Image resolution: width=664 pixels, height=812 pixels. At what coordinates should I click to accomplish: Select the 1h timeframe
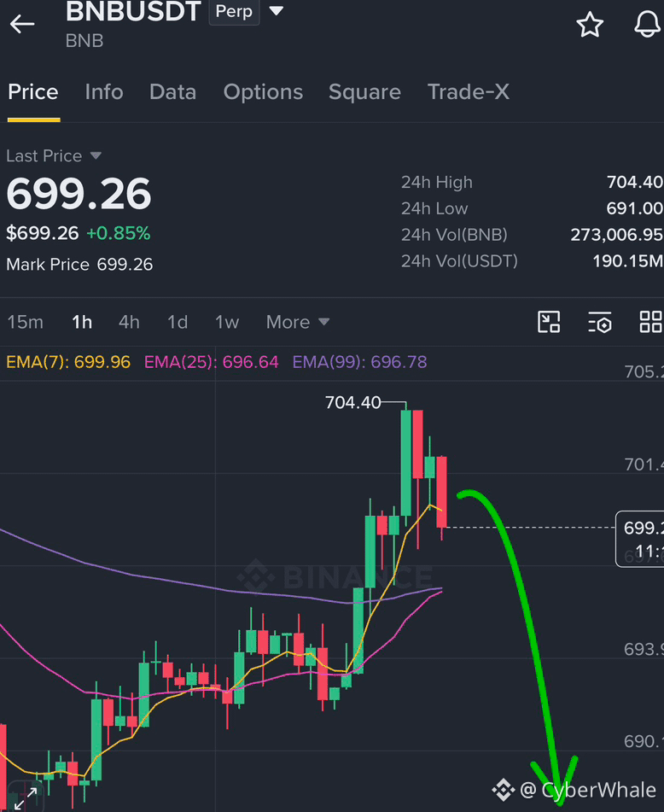pyautogui.click(x=82, y=322)
